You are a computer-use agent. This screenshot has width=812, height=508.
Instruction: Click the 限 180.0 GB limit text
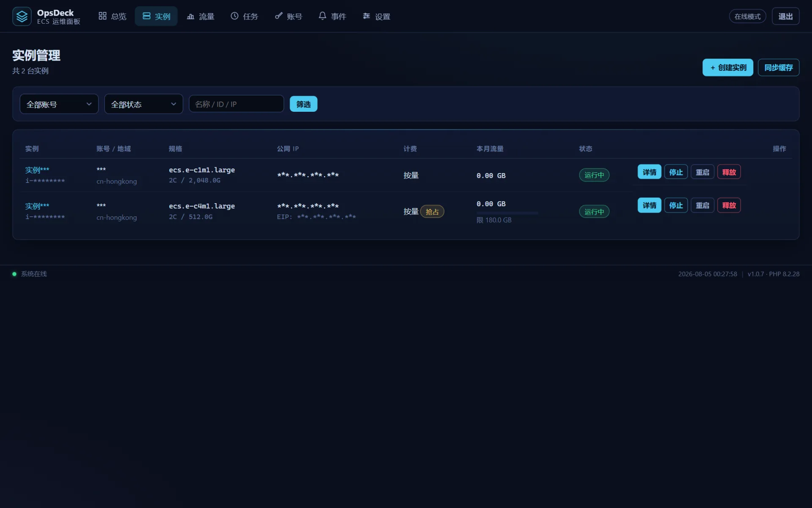494,220
